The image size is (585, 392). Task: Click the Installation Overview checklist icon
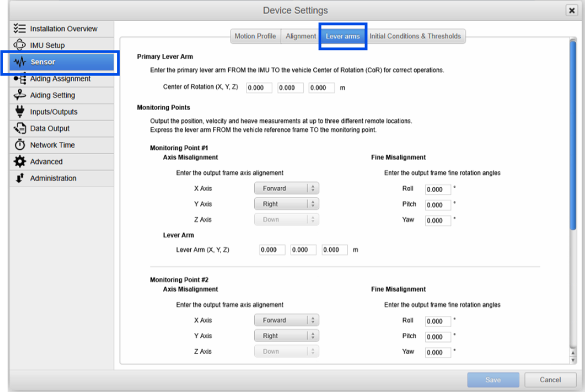[x=20, y=29]
